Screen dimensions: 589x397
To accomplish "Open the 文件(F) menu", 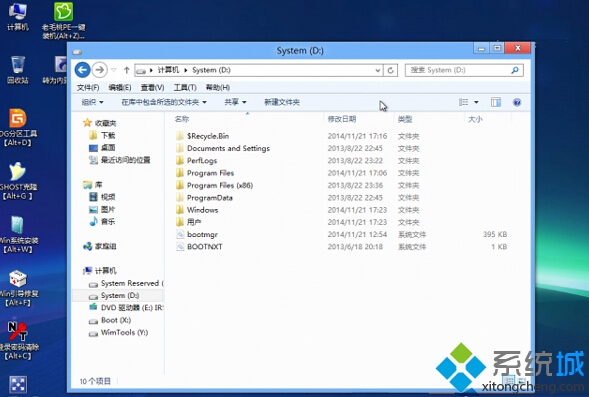I will 88,88.
